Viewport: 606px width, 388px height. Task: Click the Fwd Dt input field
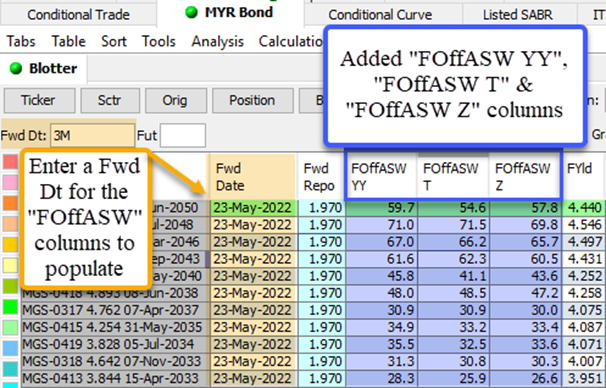coord(92,136)
